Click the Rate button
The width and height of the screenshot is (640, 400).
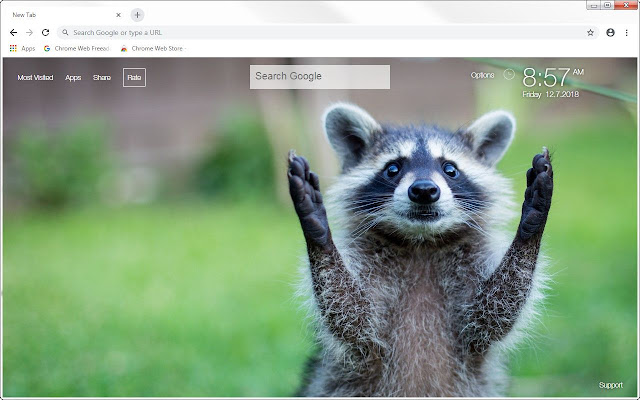[x=134, y=78]
